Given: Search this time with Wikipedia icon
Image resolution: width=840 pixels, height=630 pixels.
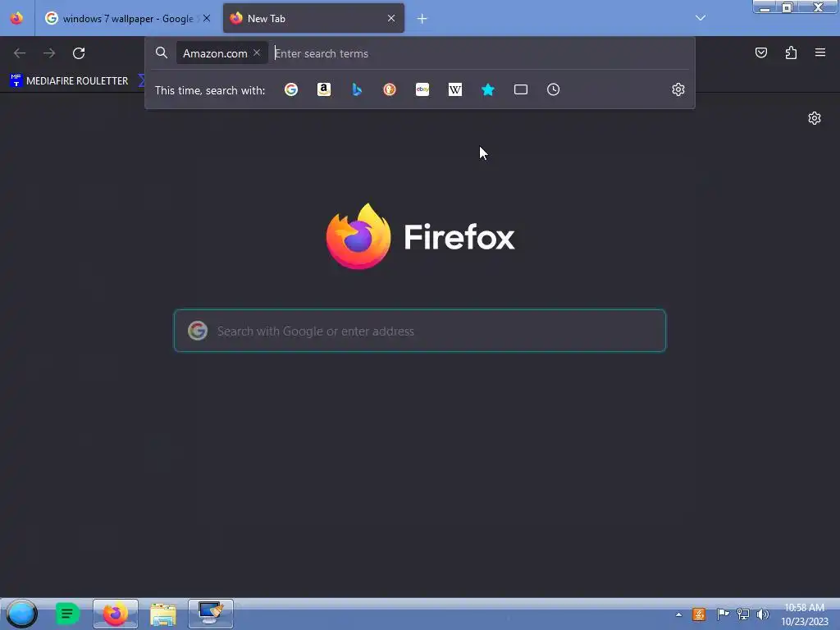Looking at the screenshot, I should coord(454,89).
